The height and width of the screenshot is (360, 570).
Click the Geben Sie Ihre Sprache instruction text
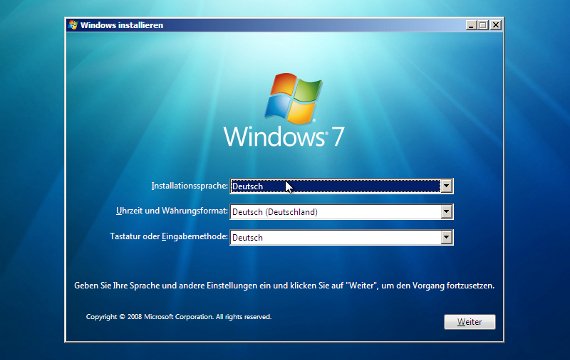[284, 285]
